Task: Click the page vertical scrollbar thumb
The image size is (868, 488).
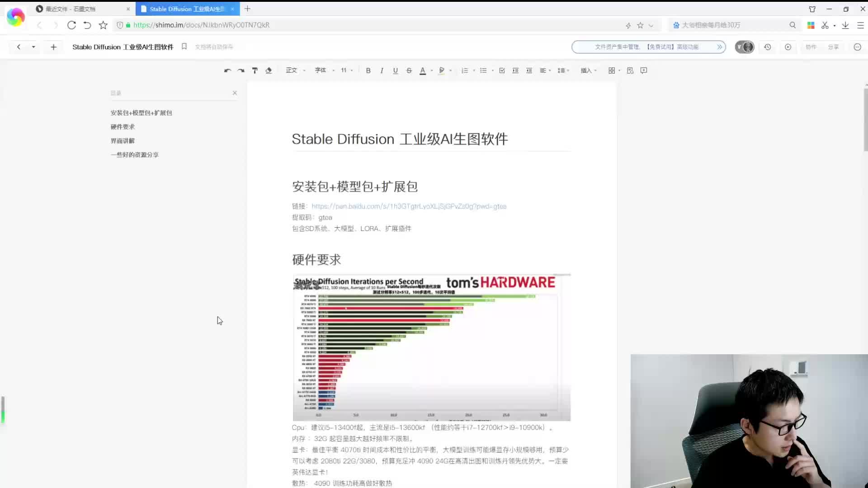Action: 866,120
